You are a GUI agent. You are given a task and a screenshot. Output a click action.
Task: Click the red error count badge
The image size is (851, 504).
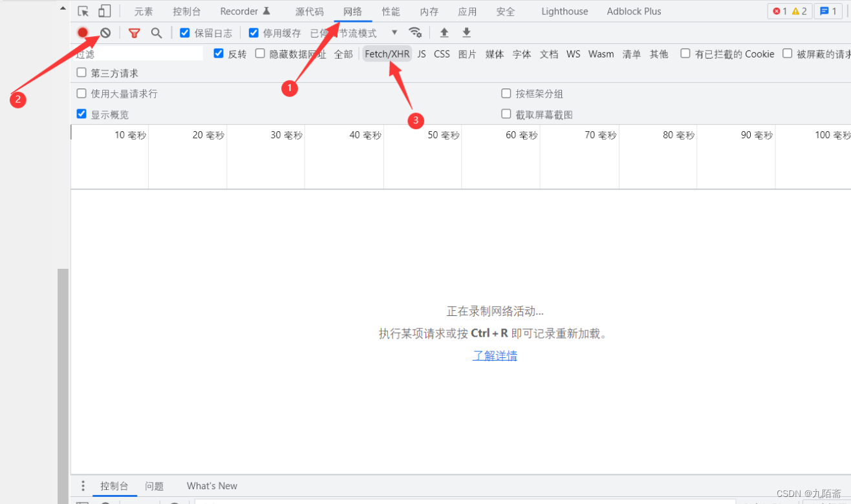[x=780, y=11]
